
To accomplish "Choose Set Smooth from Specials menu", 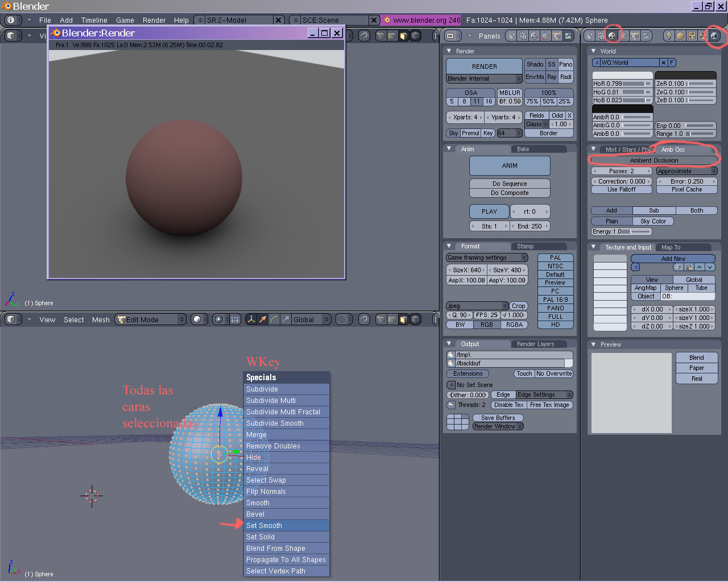I will click(x=287, y=526).
